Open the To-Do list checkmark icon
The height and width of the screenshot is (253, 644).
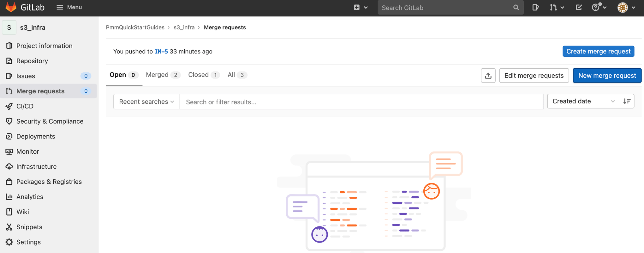579,7
